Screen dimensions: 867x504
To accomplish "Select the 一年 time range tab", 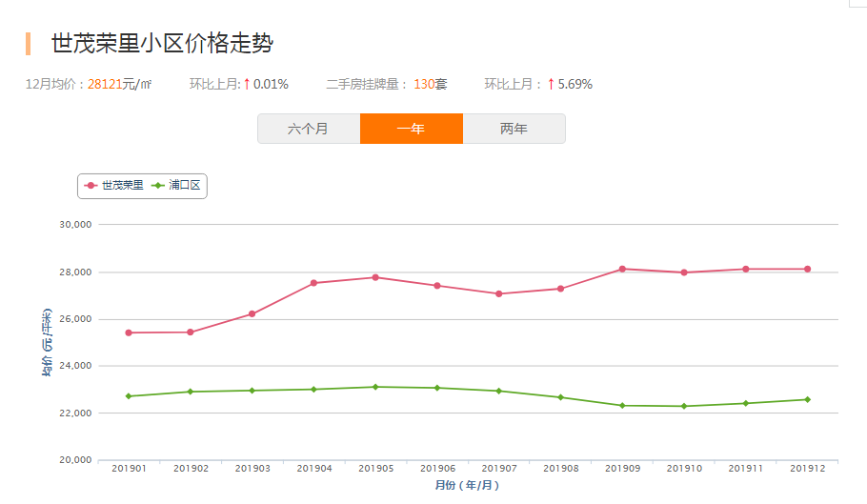I will click(x=411, y=129).
